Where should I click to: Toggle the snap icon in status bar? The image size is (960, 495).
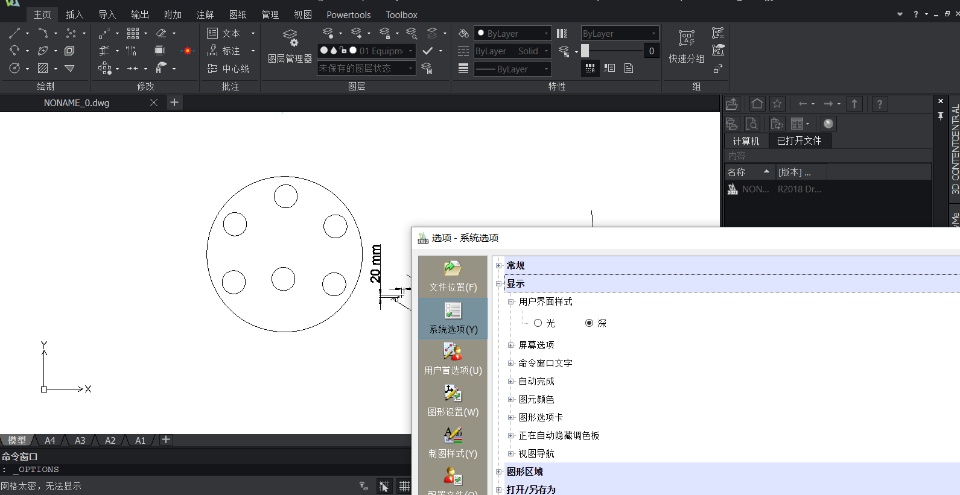(384, 486)
